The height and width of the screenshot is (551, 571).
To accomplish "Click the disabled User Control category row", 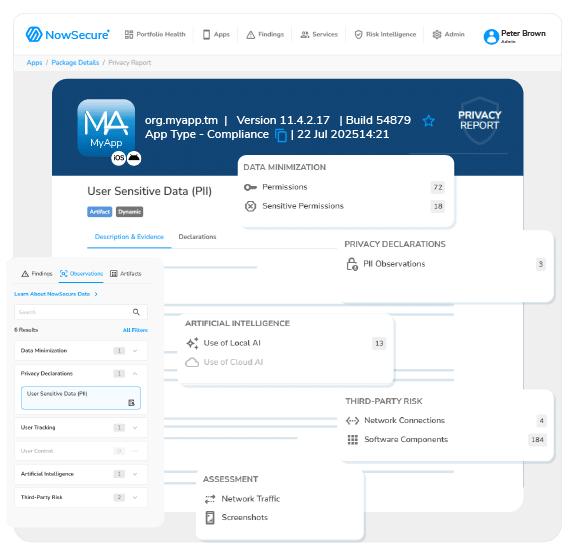I will pos(81,451).
